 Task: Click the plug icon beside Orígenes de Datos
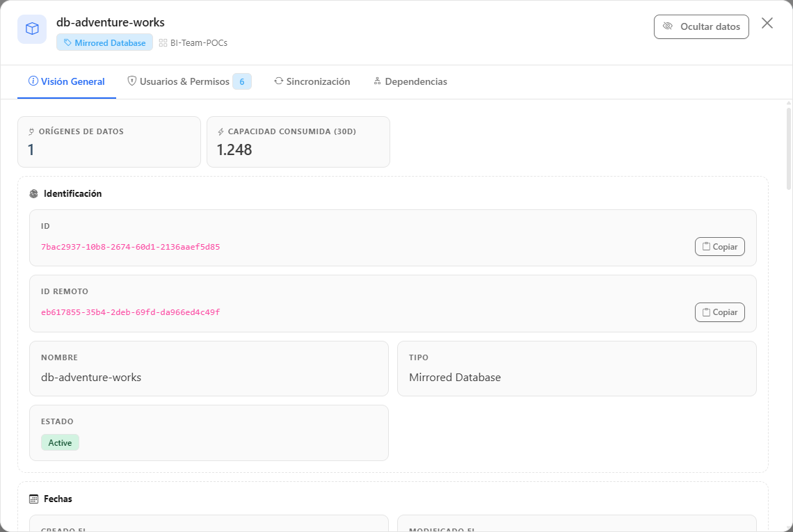point(32,132)
